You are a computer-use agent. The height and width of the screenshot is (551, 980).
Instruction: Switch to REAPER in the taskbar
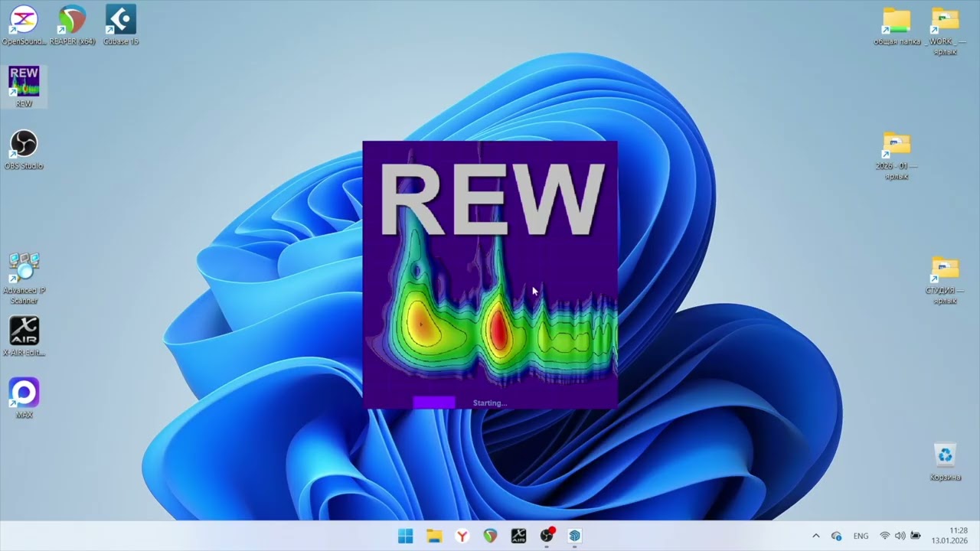point(490,536)
